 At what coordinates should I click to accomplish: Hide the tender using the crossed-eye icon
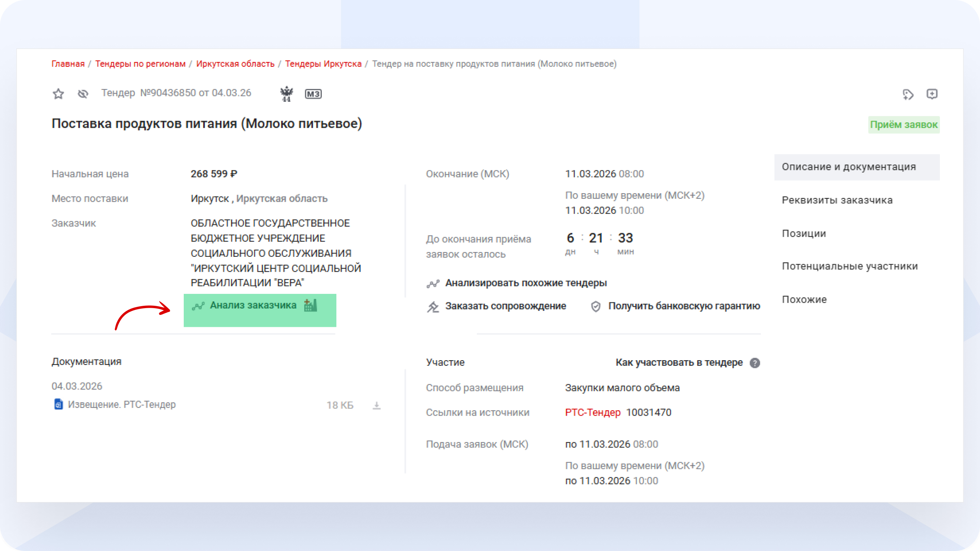(83, 94)
